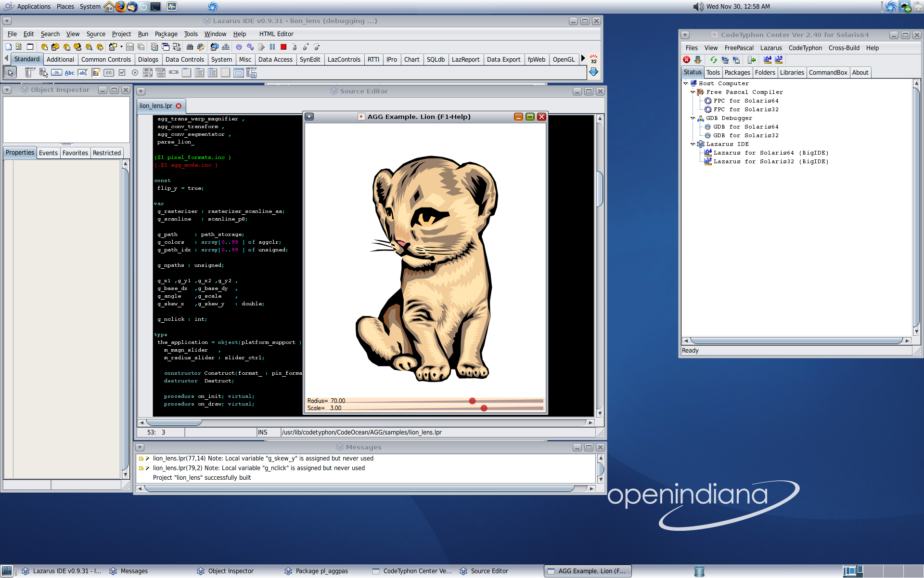Collapse the GDB Debugger node
Image resolution: width=924 pixels, height=578 pixels.
coord(693,118)
